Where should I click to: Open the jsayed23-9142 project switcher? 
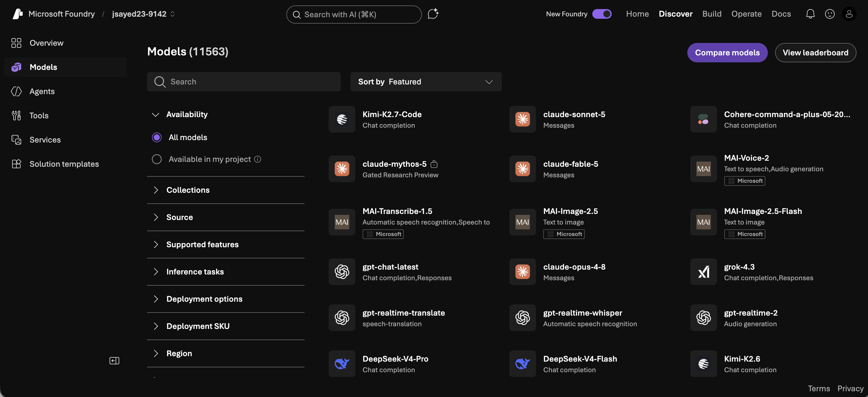click(x=143, y=14)
